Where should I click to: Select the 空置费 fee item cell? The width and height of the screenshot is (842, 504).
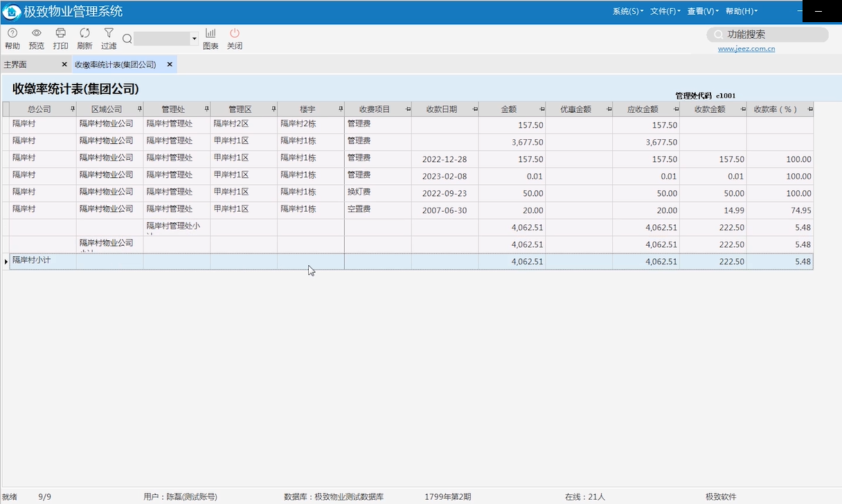(x=378, y=210)
